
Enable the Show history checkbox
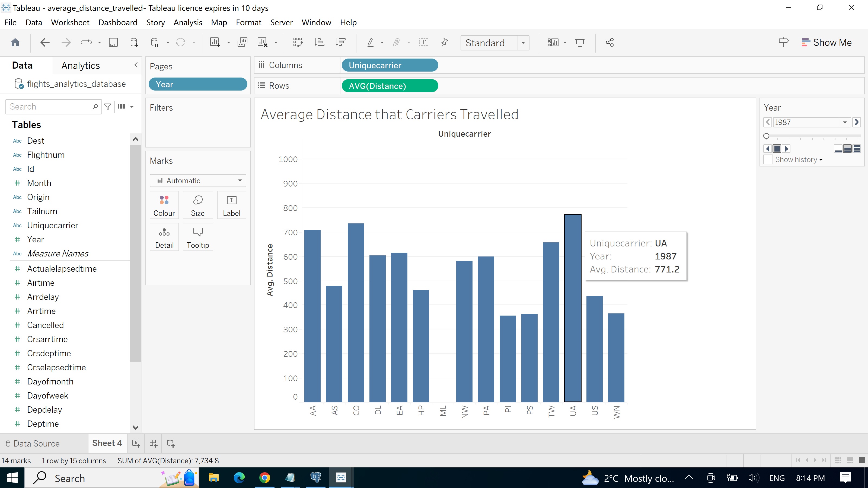click(769, 159)
